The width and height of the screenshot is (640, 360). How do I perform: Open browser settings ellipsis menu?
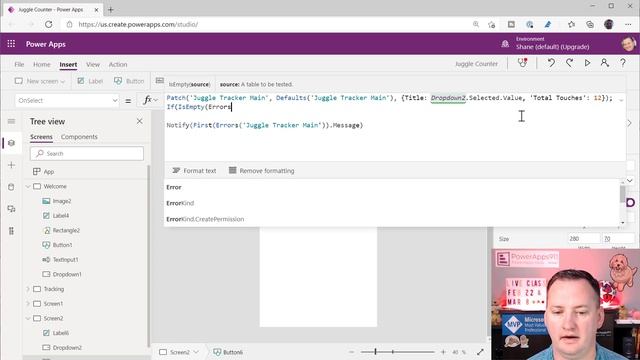coord(628,24)
